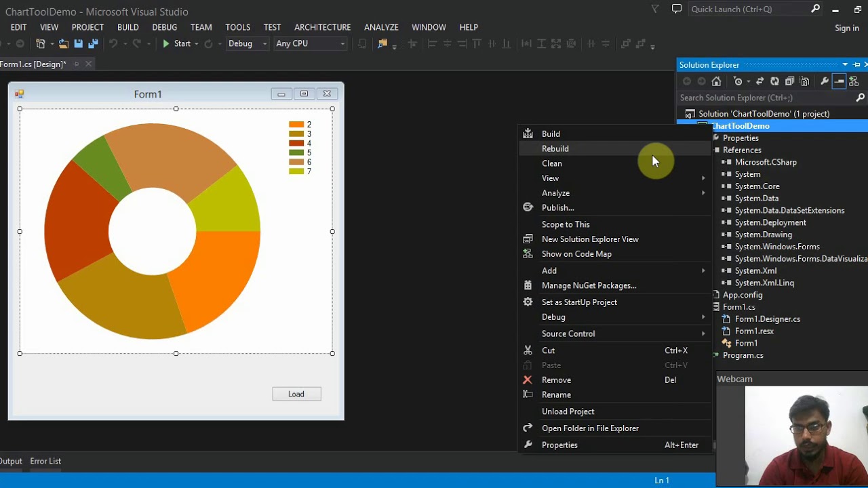The width and height of the screenshot is (868, 488).
Task: Click the Home icon in Solution Explorer
Action: pos(716,81)
